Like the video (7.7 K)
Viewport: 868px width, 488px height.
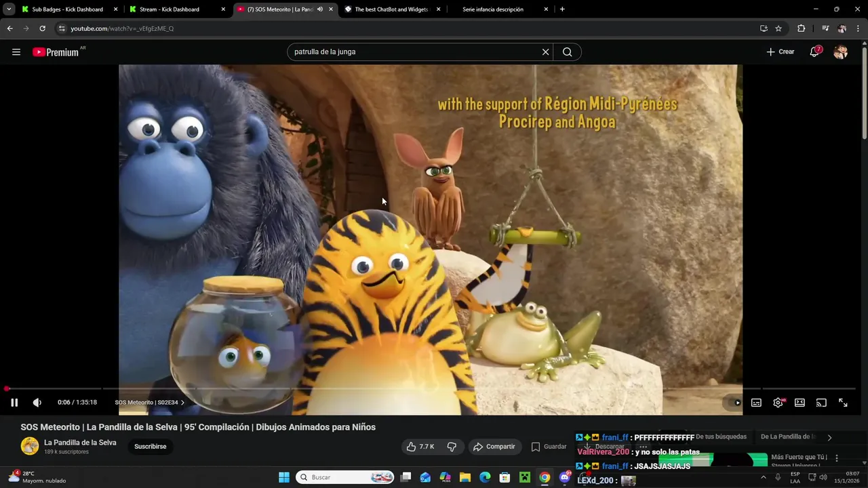(420, 447)
